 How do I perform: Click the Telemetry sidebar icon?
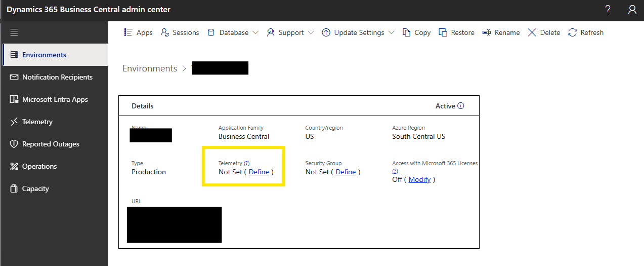pos(14,122)
